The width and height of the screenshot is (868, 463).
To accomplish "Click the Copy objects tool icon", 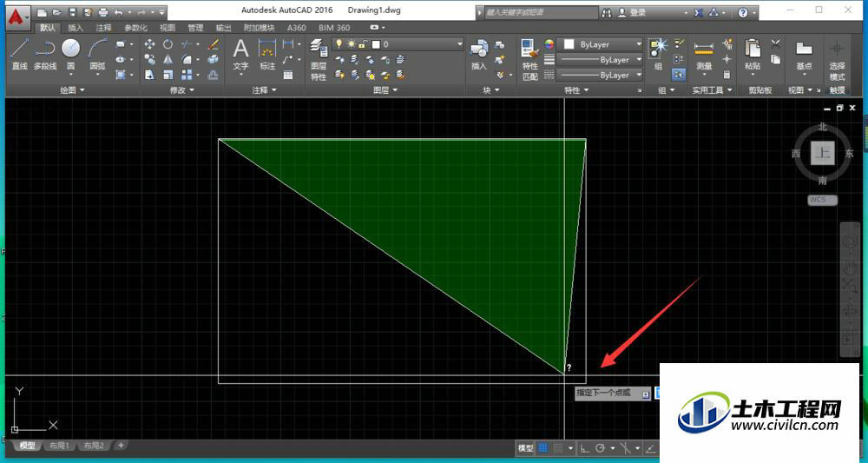I will click(x=149, y=59).
